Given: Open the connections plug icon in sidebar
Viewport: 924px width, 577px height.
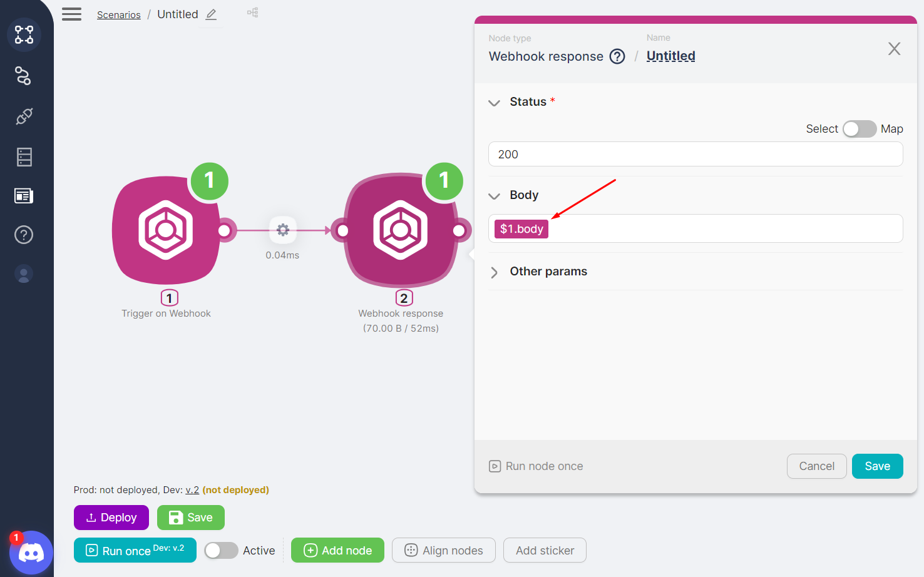Looking at the screenshot, I should (x=24, y=116).
